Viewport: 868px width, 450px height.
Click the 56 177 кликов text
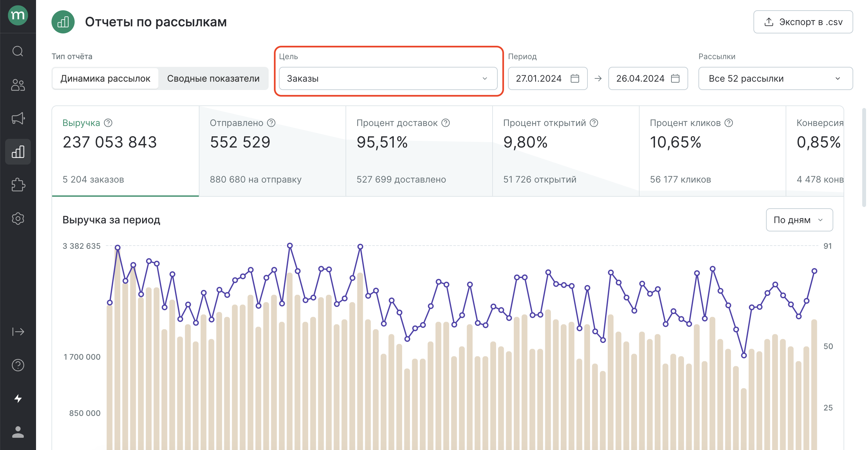(x=680, y=179)
